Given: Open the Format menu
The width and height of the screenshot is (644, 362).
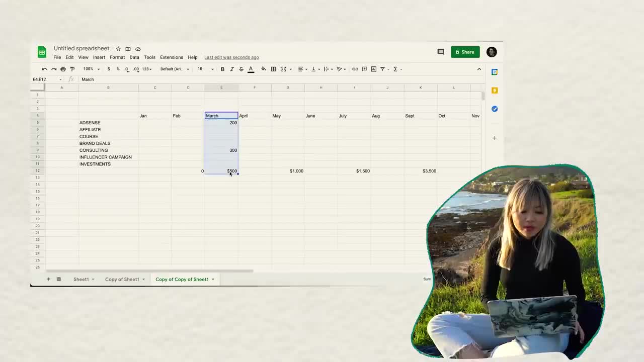Looking at the screenshot, I should click(x=117, y=57).
